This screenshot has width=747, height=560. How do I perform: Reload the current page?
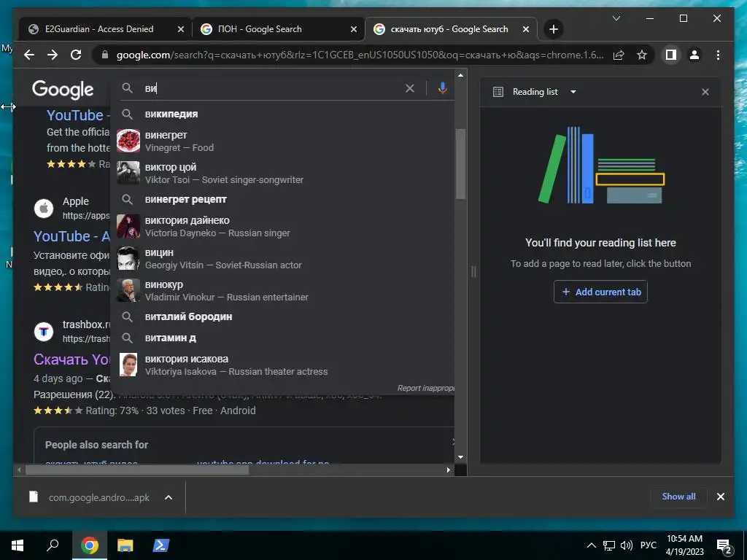(76, 55)
